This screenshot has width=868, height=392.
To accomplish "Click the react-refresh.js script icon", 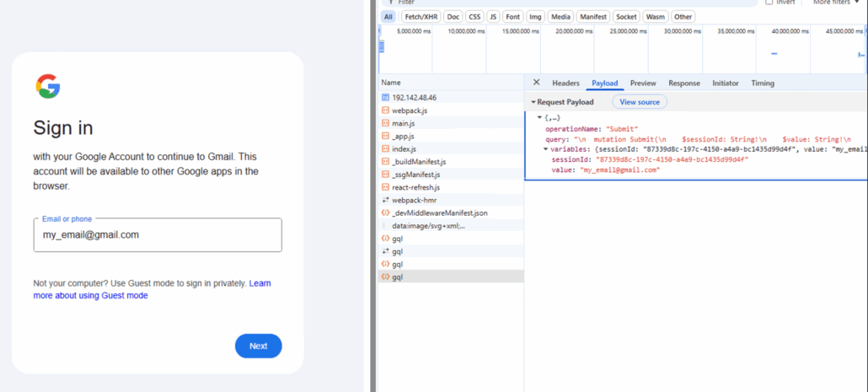I will coord(385,187).
